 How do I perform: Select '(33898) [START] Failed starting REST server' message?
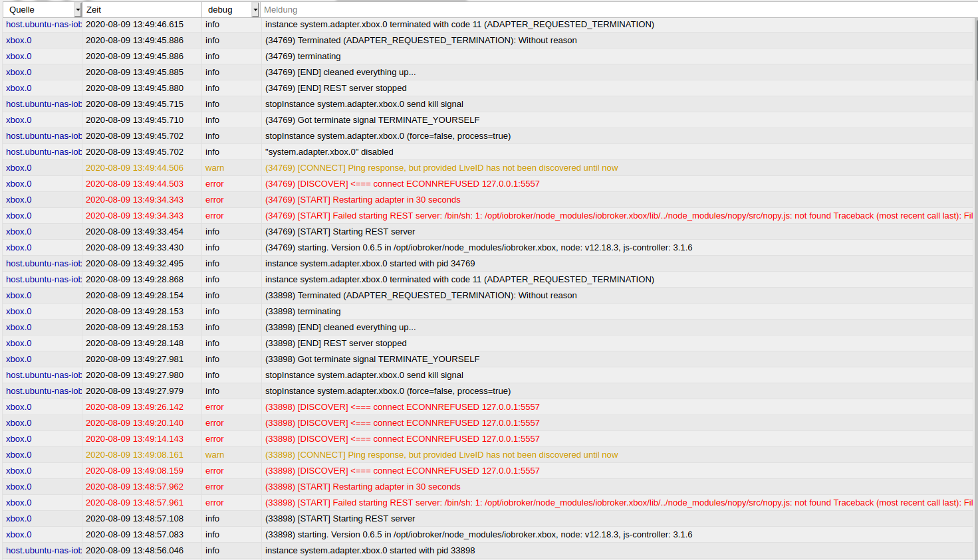pos(619,503)
